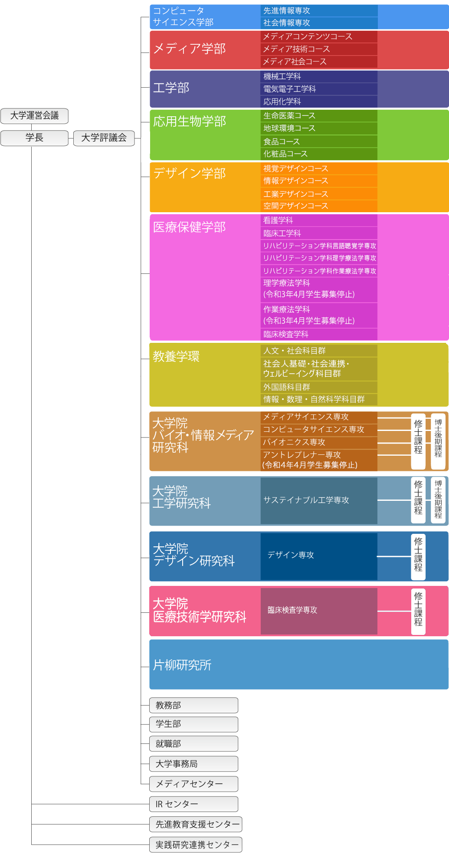This screenshot has height=868, width=449.
Task: Click 先進情報専攻 entry
Action: pos(319,11)
